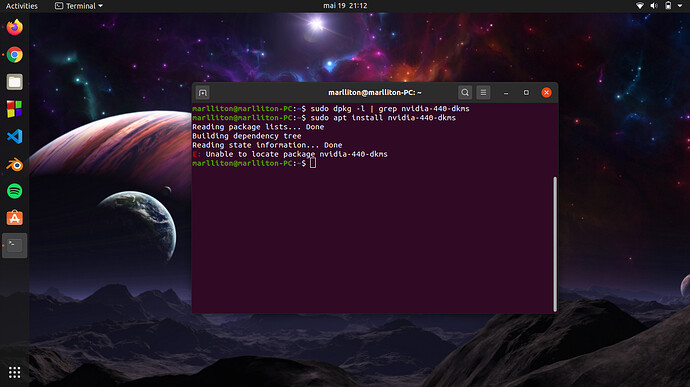Click the Wi-Fi status icon

(x=640, y=6)
